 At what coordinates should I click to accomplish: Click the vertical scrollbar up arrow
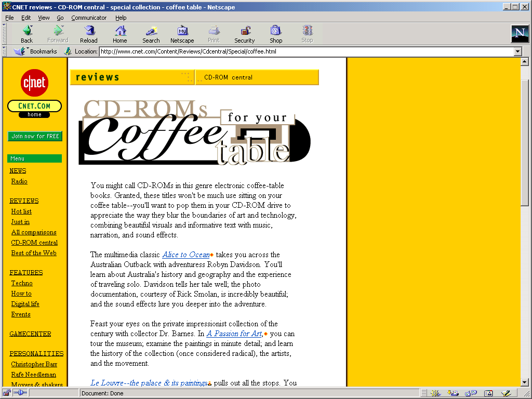coord(525,62)
